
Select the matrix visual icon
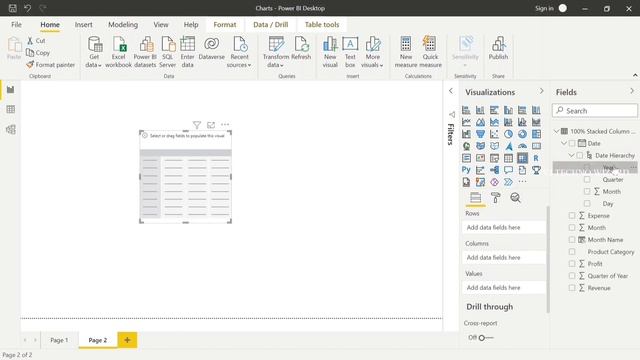(x=522, y=158)
